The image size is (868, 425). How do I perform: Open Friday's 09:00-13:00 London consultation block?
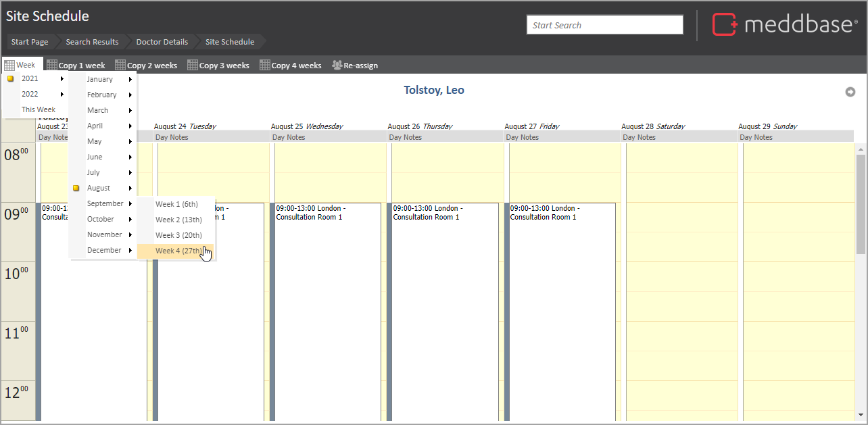[x=561, y=311]
